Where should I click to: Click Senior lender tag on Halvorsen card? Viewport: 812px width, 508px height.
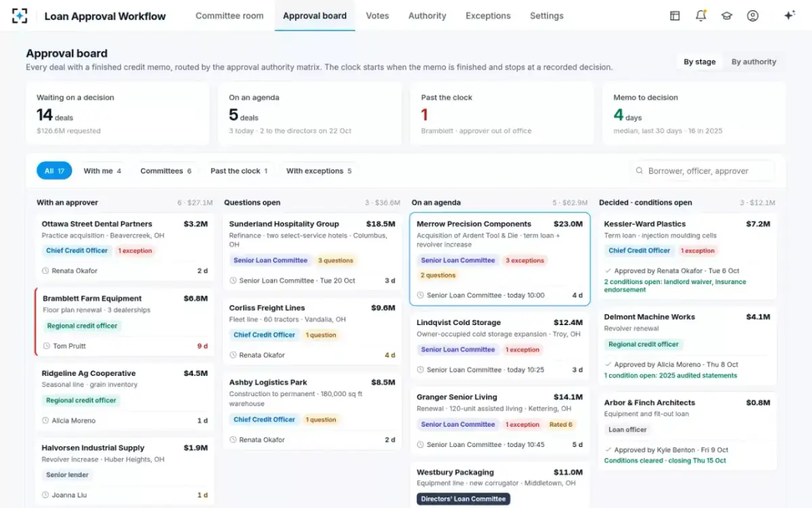[x=68, y=475]
